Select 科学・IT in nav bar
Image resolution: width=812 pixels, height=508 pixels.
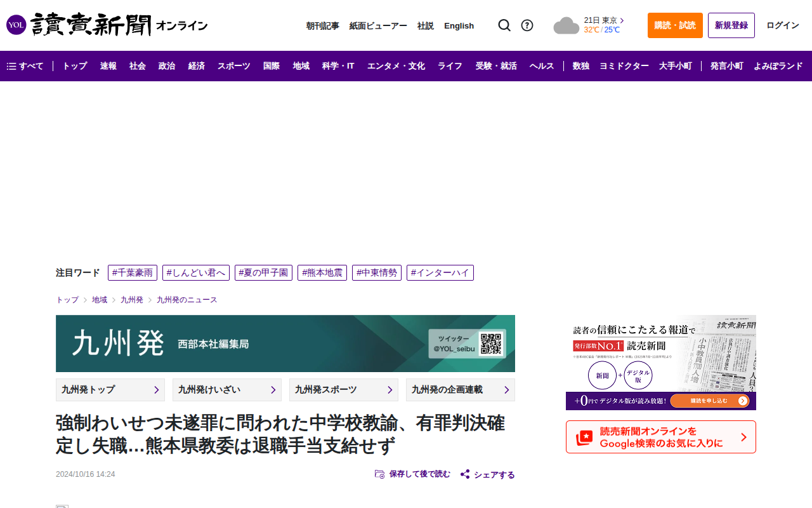click(x=338, y=66)
